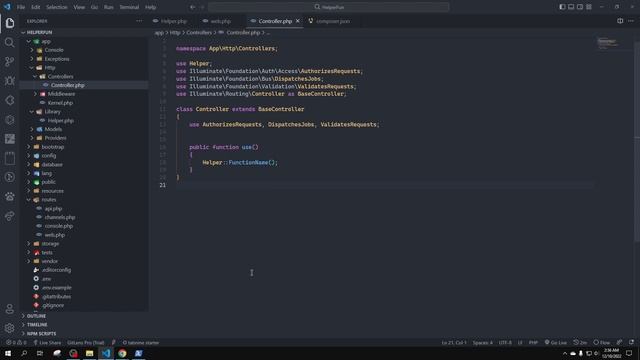Screen dimensions: 640x360
Task: Open the Selection menu
Action: pyautogui.click(x=56, y=7)
